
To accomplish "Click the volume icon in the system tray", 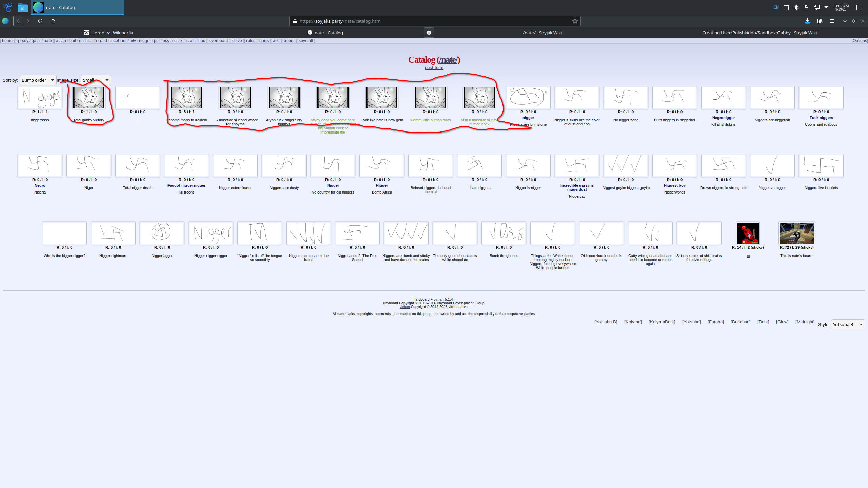I will pos(796,7).
